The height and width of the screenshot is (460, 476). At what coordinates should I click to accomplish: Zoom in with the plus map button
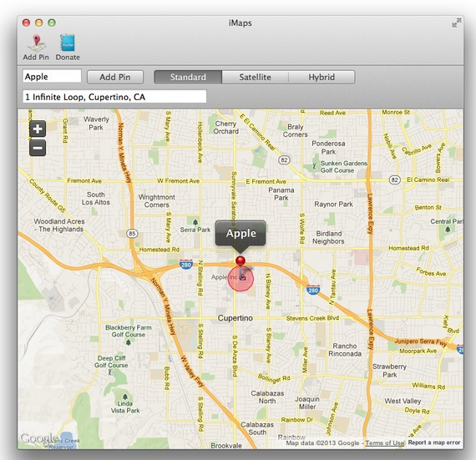tap(38, 129)
